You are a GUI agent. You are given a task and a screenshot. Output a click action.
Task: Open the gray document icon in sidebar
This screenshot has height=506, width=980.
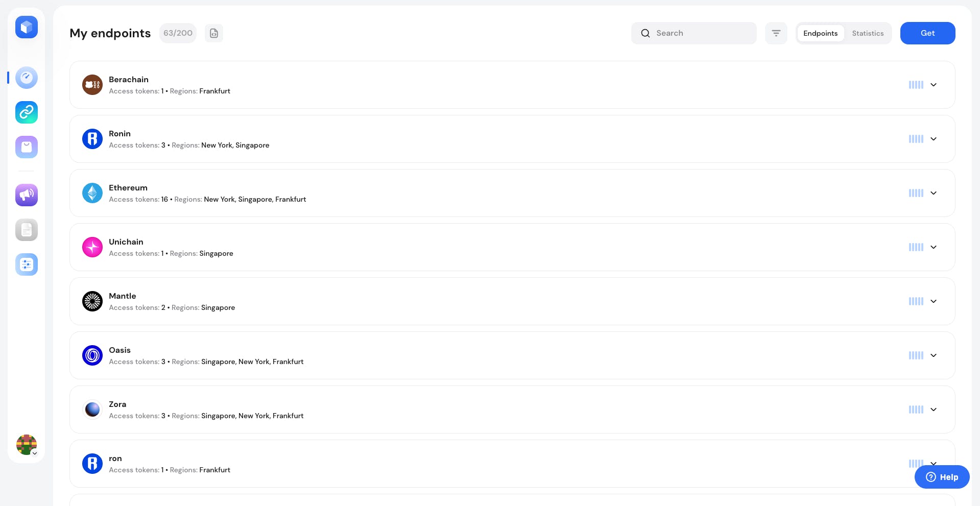[x=27, y=230]
